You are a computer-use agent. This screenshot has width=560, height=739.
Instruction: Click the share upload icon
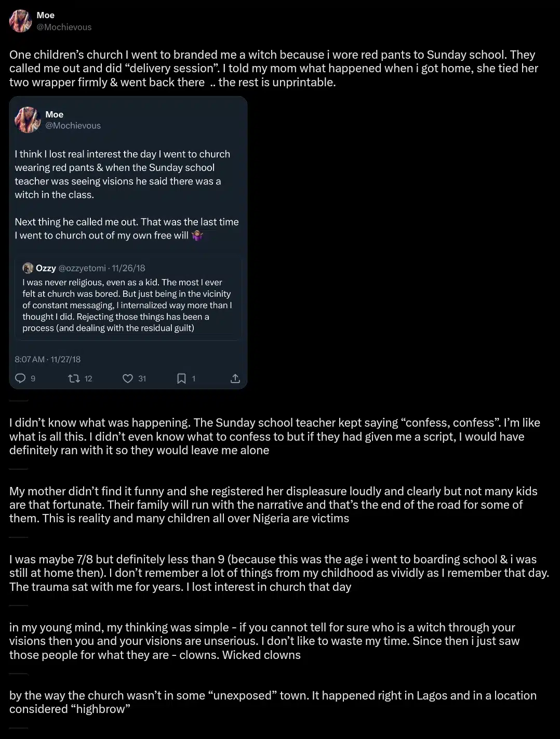[x=235, y=378]
